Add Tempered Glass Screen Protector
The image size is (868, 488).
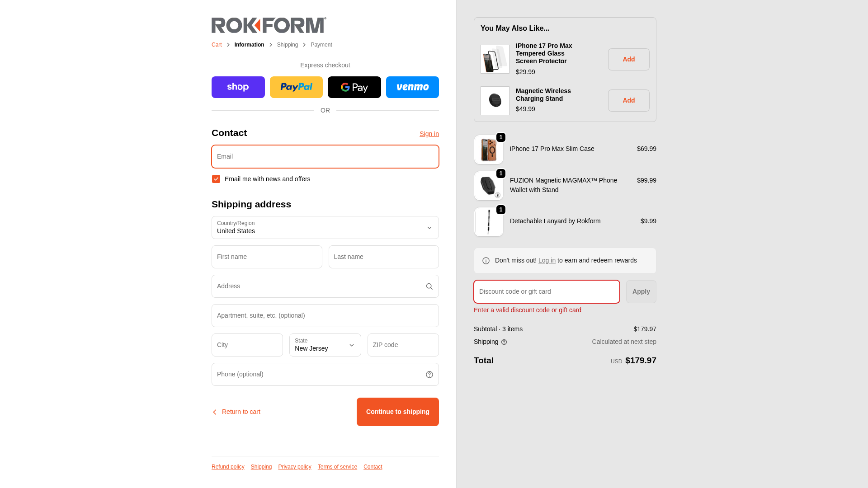click(628, 59)
